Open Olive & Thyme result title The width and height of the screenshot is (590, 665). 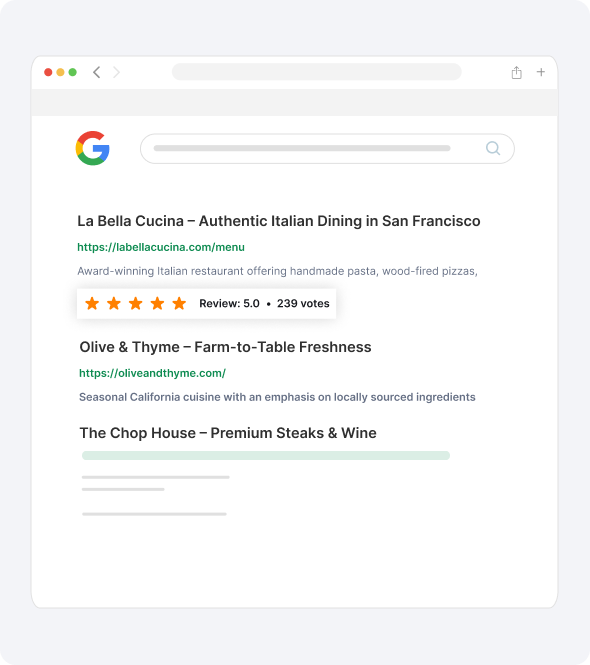click(225, 347)
